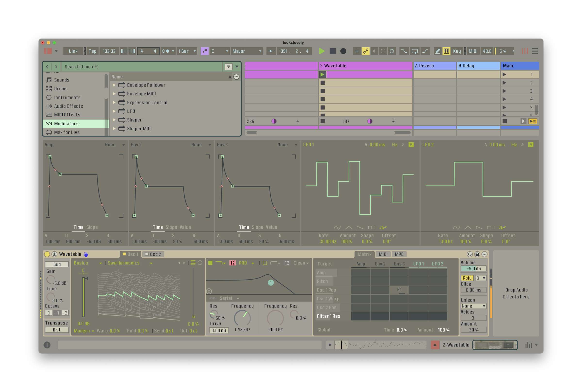Toggle the Sub oscillator on
582x392 pixels.
(x=57, y=264)
